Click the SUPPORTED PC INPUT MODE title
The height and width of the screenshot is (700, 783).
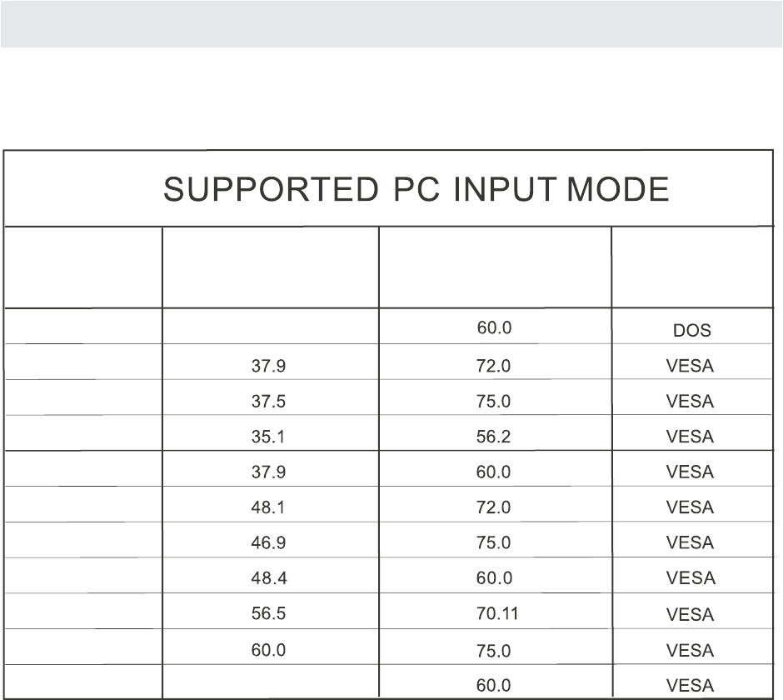click(x=416, y=191)
